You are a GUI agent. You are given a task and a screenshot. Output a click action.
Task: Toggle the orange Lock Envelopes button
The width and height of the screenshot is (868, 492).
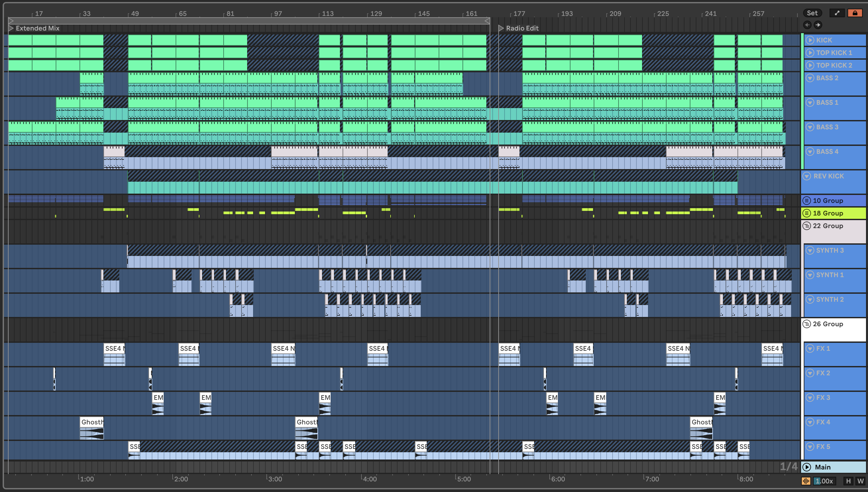855,13
